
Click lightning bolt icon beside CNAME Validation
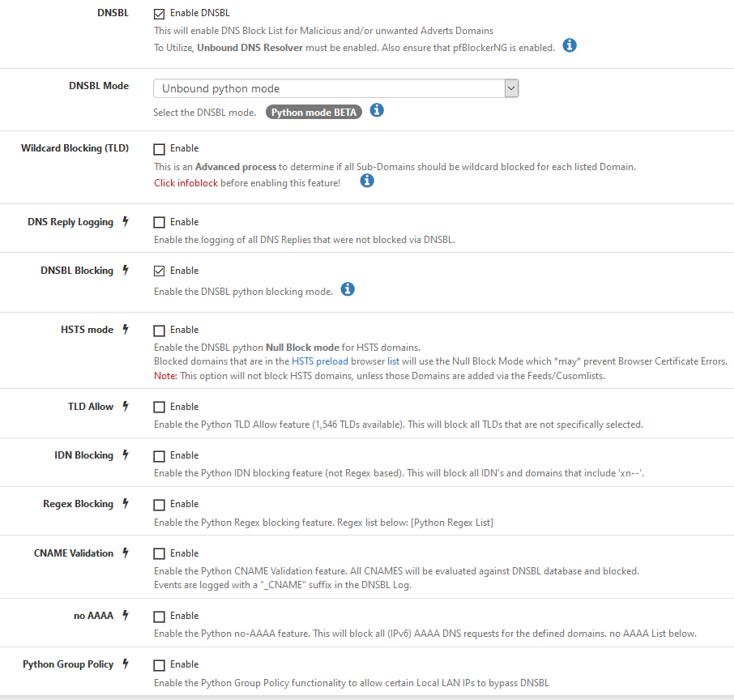126,553
